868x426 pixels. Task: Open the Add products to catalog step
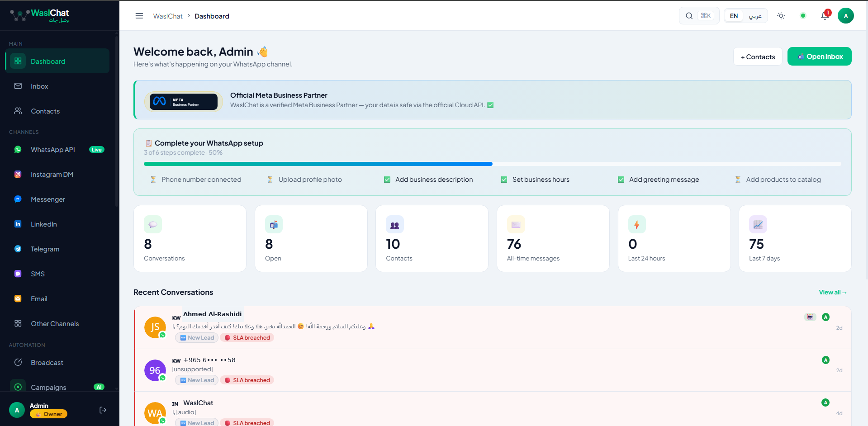pyautogui.click(x=778, y=180)
